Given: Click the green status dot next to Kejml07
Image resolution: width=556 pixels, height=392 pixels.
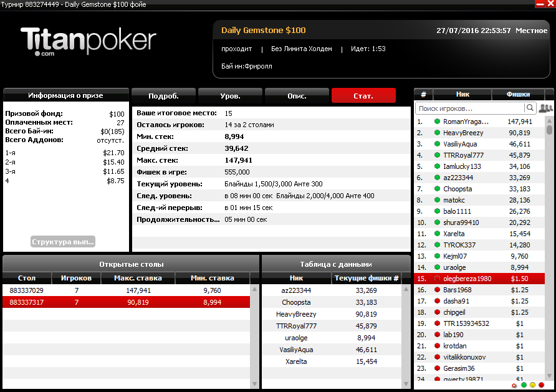Looking at the screenshot, I should 437,256.
